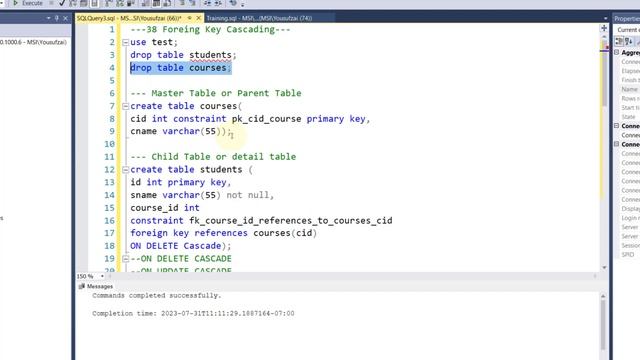The height and width of the screenshot is (360, 640).
Task: Click 'Commands completed successfully.' message
Action: point(157,296)
